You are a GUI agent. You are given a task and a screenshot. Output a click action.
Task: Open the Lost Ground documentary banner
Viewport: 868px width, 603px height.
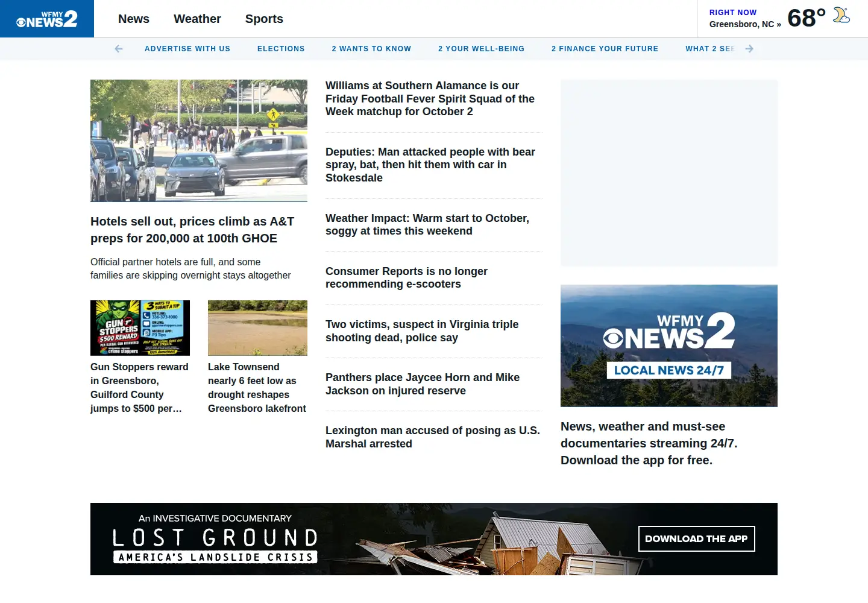pyautogui.click(x=434, y=539)
